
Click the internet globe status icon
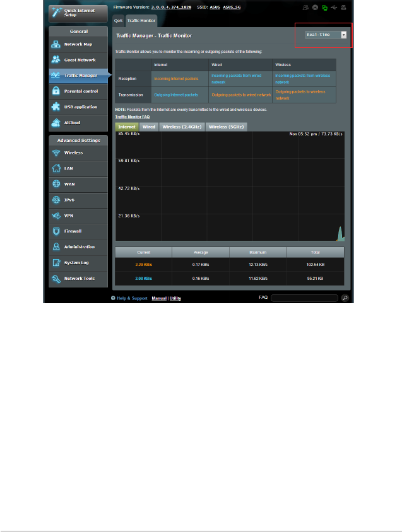pyautogui.click(x=316, y=8)
